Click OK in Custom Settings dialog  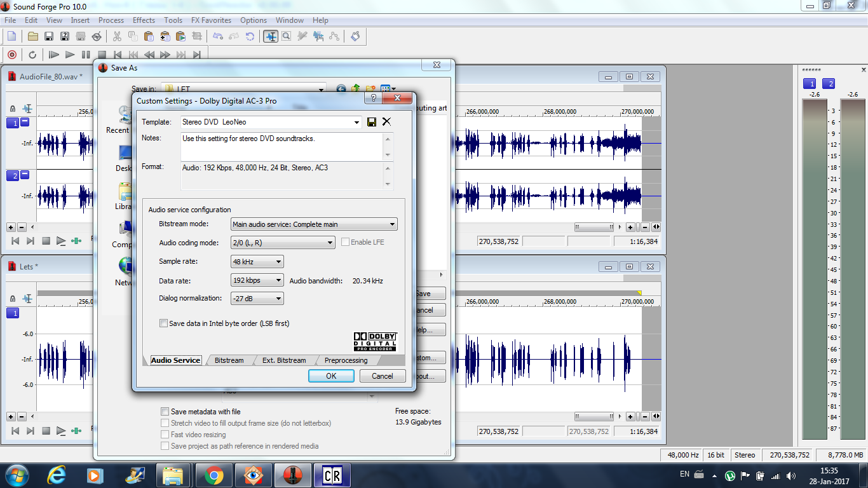(x=331, y=376)
